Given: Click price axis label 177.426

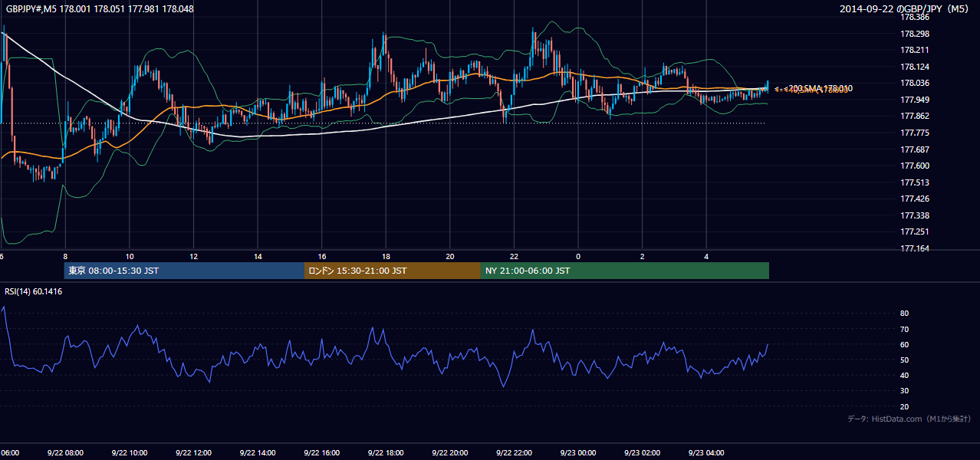Looking at the screenshot, I should pos(915,199).
